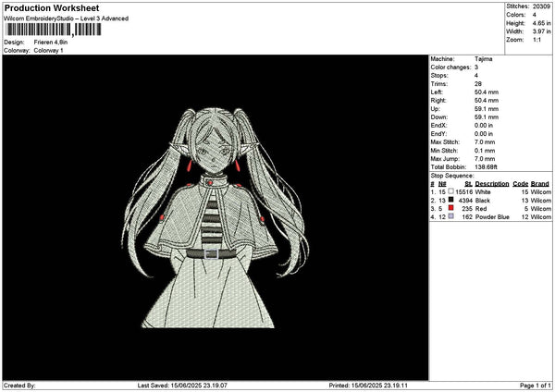Click 'Page 1 of 1' in footer
This screenshot has width=555, height=392.
[536, 386]
